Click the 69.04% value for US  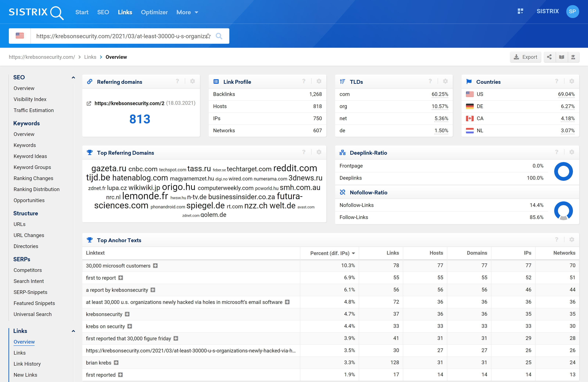point(566,94)
